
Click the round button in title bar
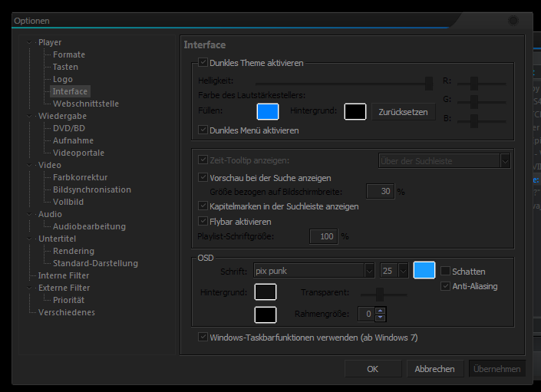tap(513, 21)
